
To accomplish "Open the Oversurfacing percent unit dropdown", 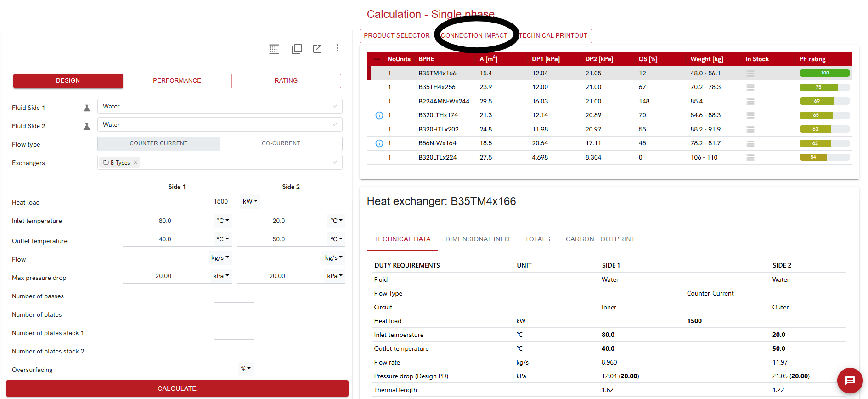I will (246, 369).
